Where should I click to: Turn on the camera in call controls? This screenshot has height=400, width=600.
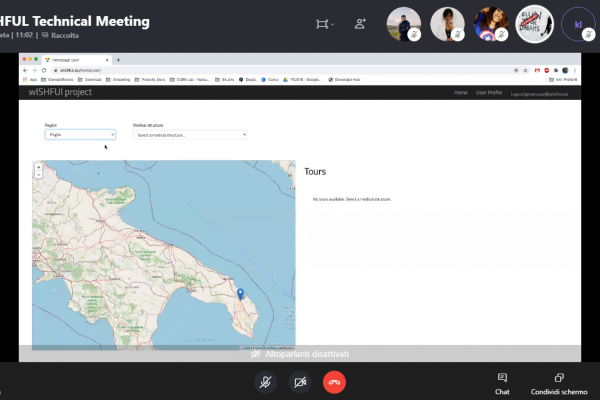coord(300,382)
